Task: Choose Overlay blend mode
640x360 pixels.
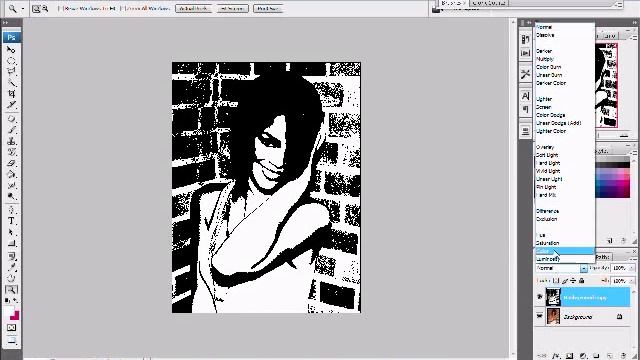Action: coord(565,147)
